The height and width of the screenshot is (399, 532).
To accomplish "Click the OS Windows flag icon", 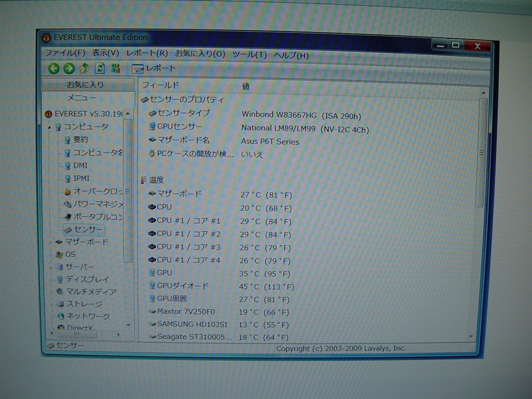I will [x=59, y=255].
